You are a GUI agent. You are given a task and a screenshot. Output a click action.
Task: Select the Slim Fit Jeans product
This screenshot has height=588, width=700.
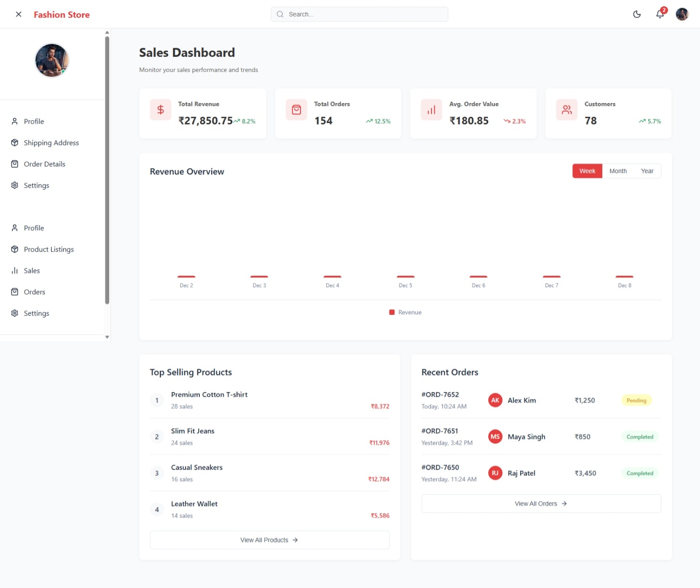click(x=193, y=431)
